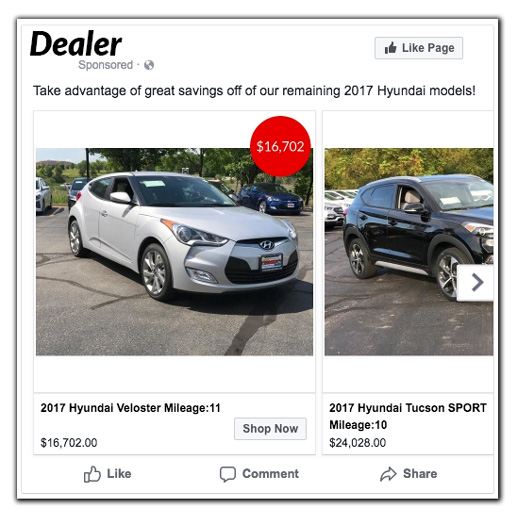This screenshot has width=517, height=525.
Task: Click the $24,028.00 price text
Action: [x=357, y=443]
